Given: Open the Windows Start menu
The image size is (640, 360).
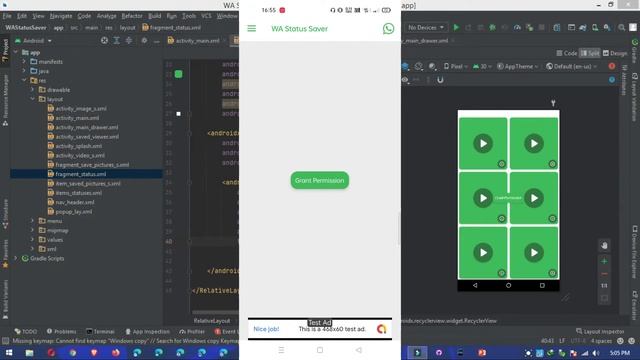Looking at the screenshot, I should [9, 353].
